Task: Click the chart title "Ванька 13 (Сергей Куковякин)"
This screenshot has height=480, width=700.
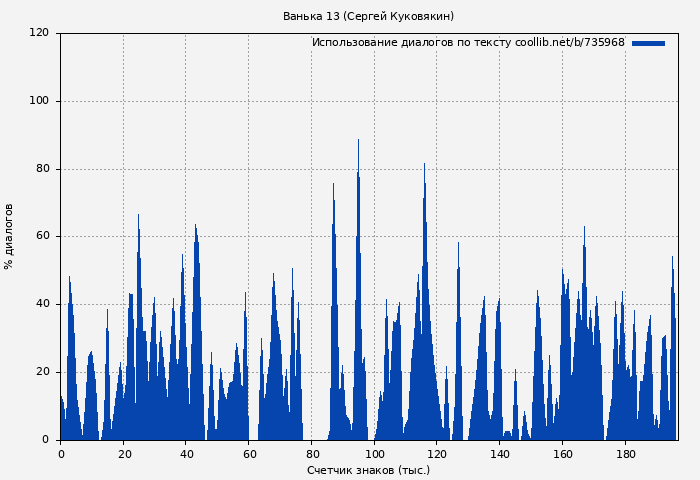Action: [368, 16]
